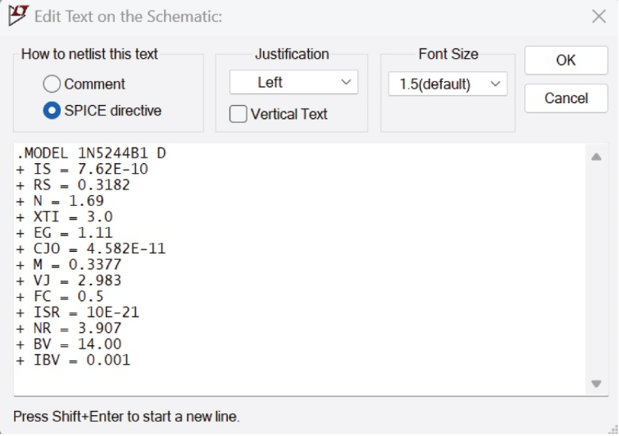The width and height of the screenshot is (619, 436).
Task: Click the LTspice icon in the title bar
Action: click(17, 16)
